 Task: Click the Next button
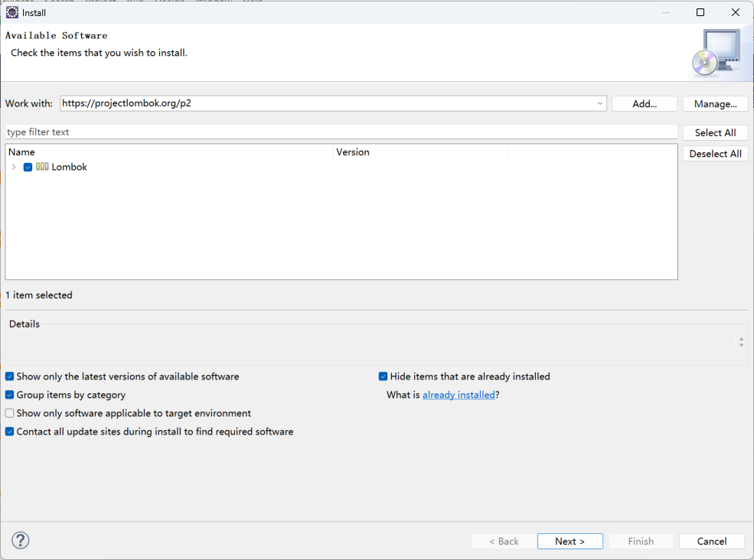[570, 541]
